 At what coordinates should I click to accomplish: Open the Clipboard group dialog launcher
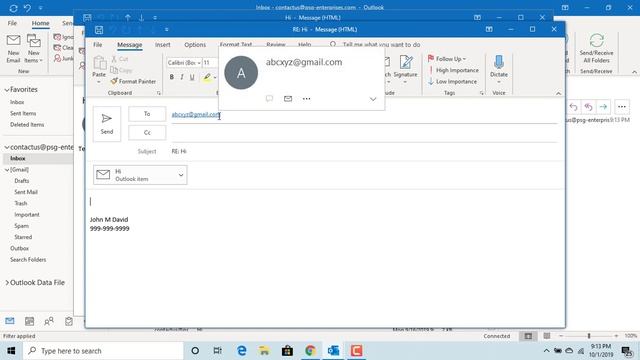[159, 93]
